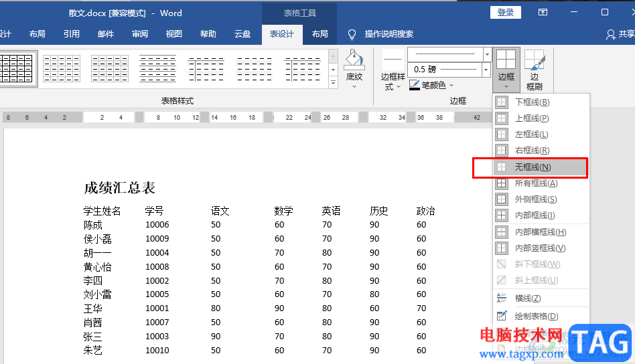Click the 操作说明搜索 search box
This screenshot has height=364, width=635.
389,34
